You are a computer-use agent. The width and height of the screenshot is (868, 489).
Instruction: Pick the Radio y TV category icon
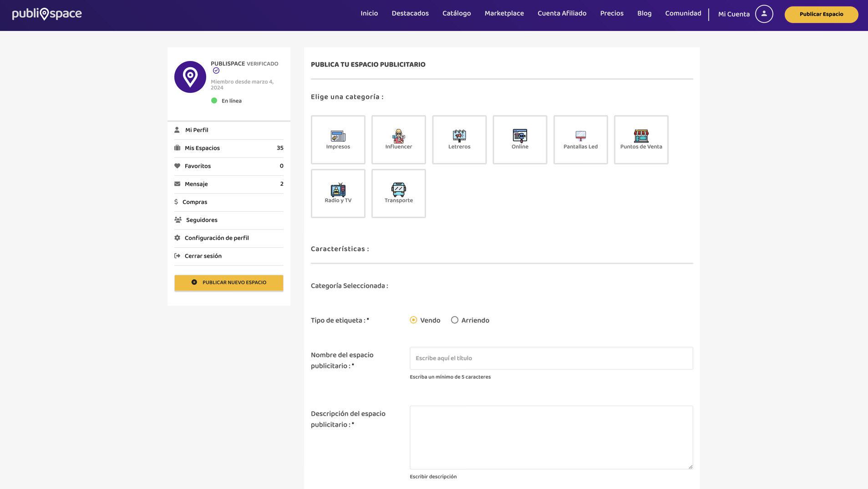coord(338,189)
